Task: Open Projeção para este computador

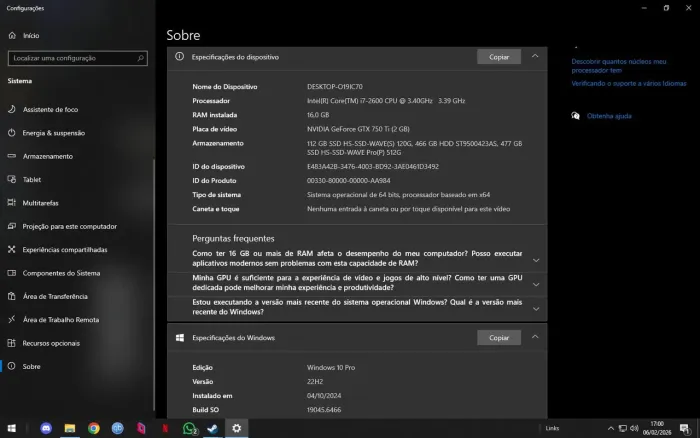Action: point(69,226)
